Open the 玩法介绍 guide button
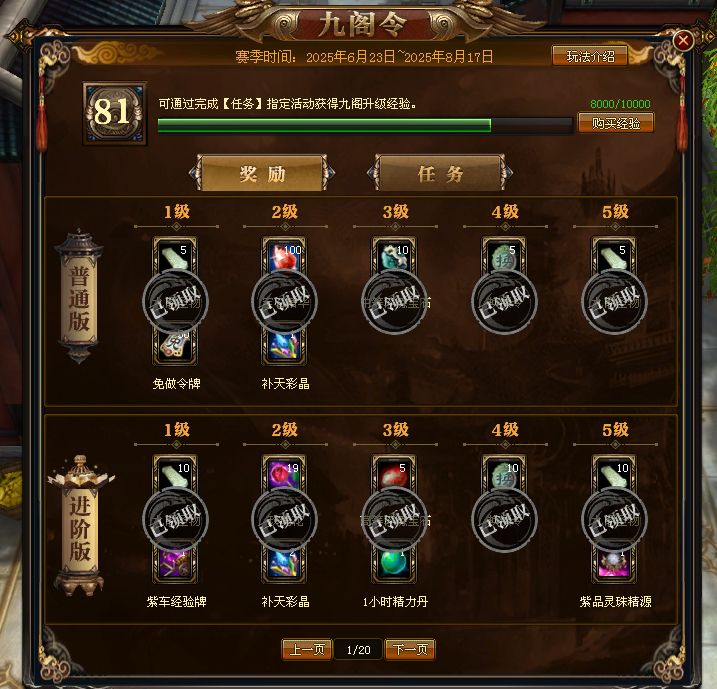 pos(590,56)
